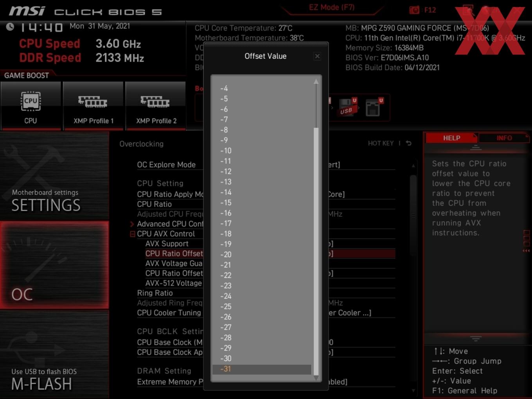This screenshot has width=532, height=399.
Task: Open the OC overclocking section
Action: (54, 265)
